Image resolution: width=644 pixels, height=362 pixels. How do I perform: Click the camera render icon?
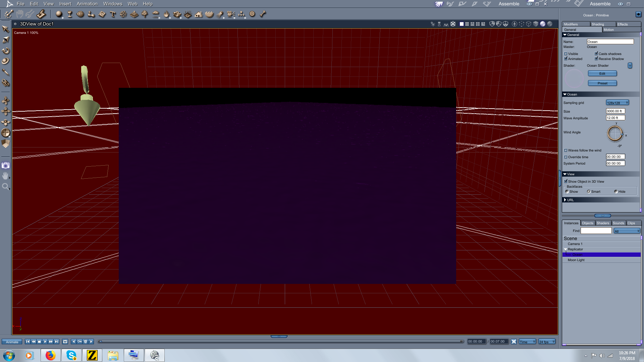tap(6, 165)
